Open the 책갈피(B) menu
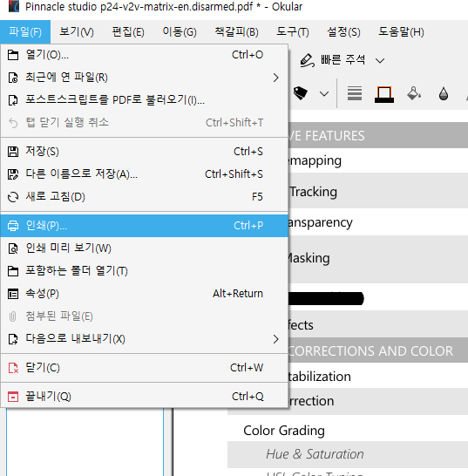Screen dimensions: 468x476 coord(236,32)
